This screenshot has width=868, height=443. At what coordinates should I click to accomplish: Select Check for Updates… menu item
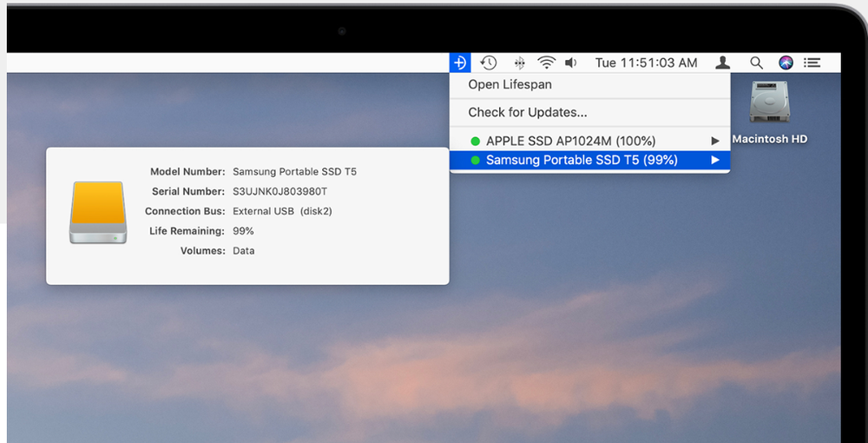tap(589, 112)
